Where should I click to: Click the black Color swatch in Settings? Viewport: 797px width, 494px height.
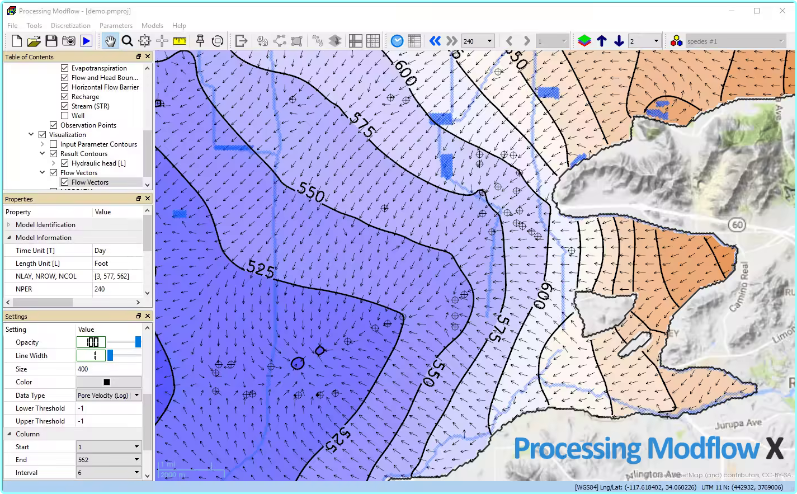pyautogui.click(x=109, y=382)
